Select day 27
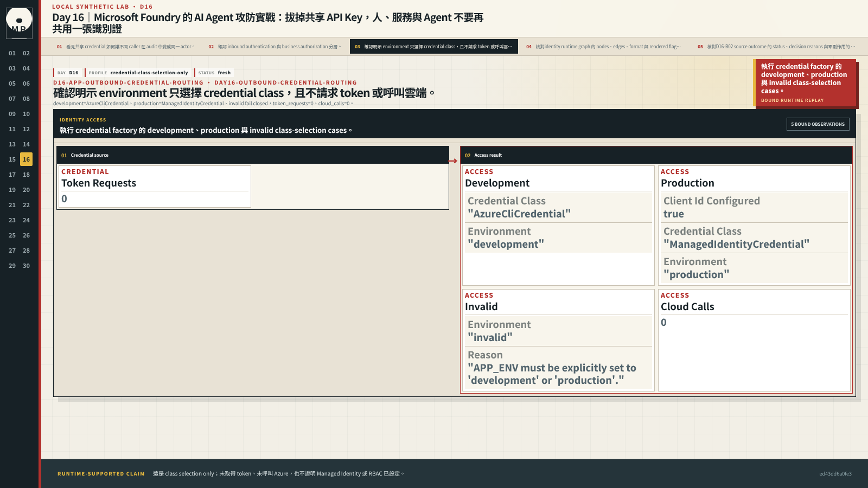Screen dimensions: 868x488 12,251
